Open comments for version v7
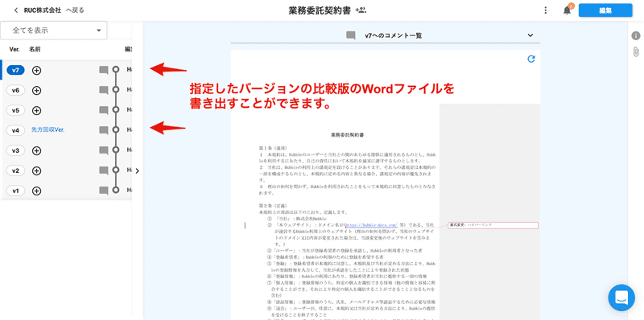The width and height of the screenshot is (644, 320). [x=104, y=70]
